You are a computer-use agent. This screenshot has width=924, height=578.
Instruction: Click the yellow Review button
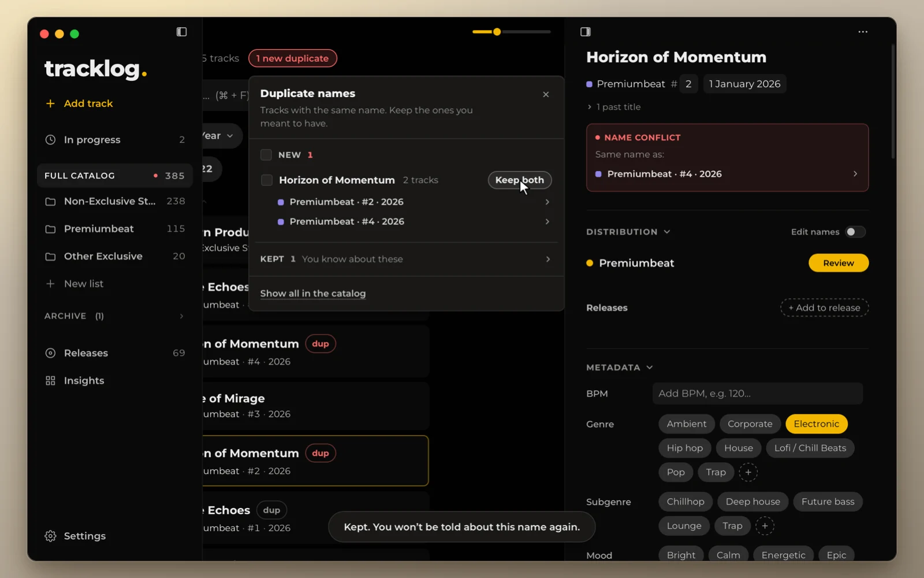coord(838,263)
